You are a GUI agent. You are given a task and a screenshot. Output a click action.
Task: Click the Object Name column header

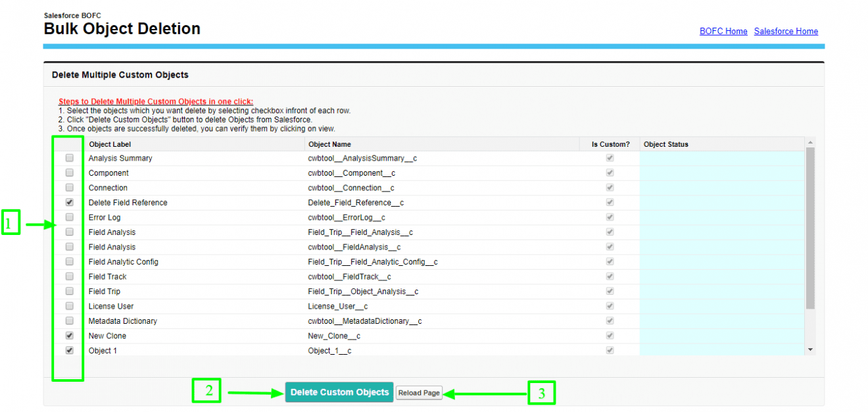coord(329,144)
